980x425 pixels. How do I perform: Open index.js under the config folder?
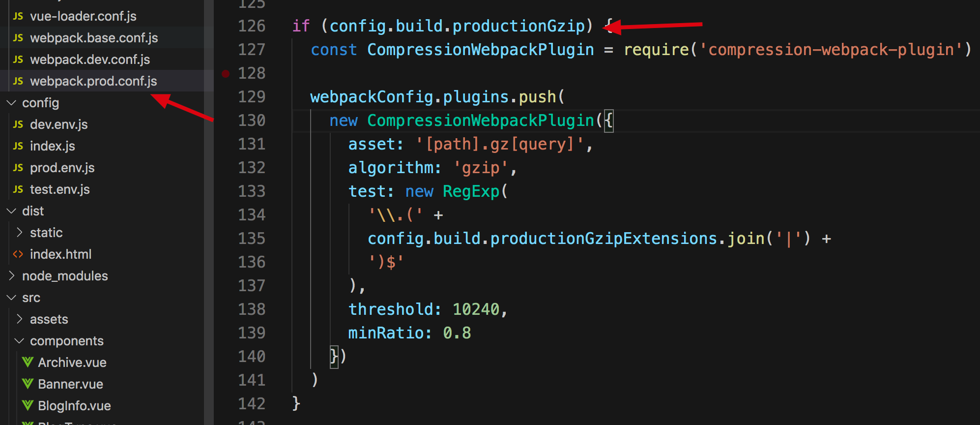[x=53, y=146]
